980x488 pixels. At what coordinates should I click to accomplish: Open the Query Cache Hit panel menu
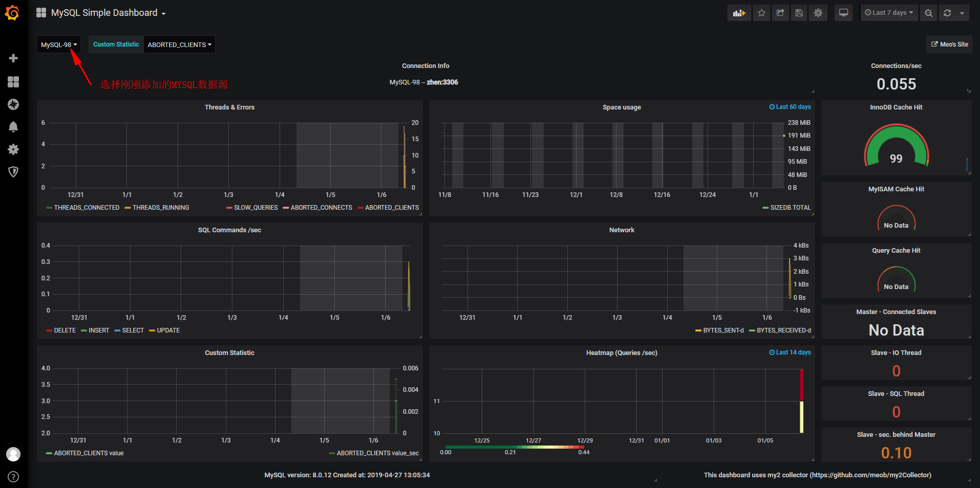(x=896, y=251)
